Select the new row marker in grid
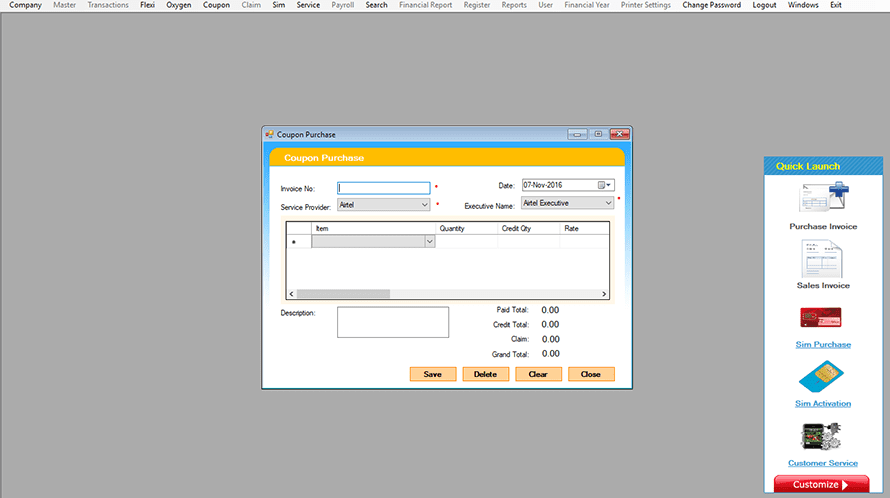Screen dimensions: 890x498 pos(299,242)
